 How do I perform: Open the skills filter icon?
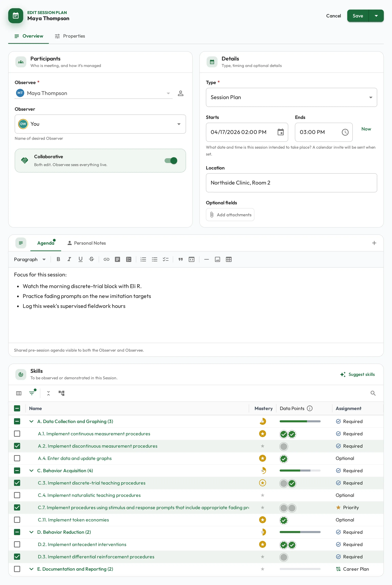32,393
